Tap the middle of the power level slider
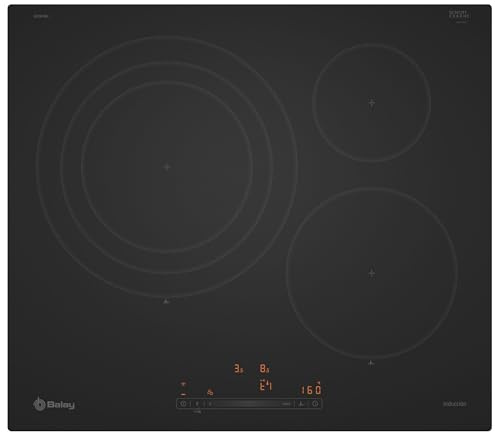 248,404
